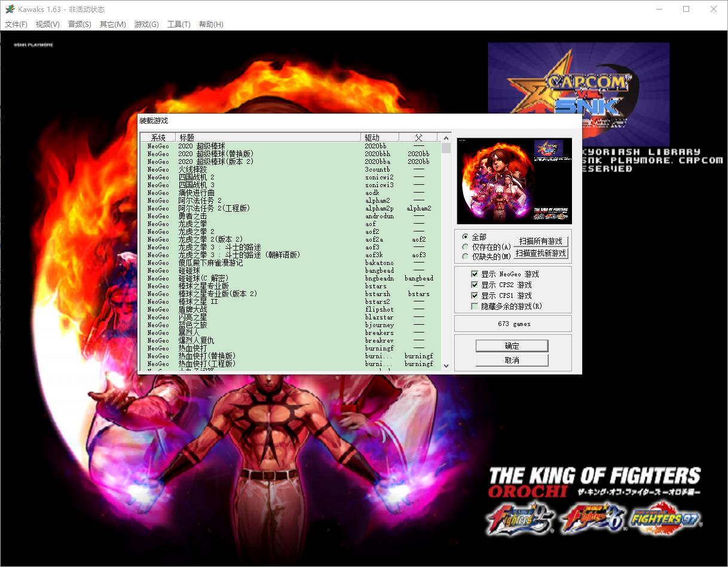Choose the 仅缺失的(M) radio option
The height and width of the screenshot is (567, 728).
[x=466, y=257]
